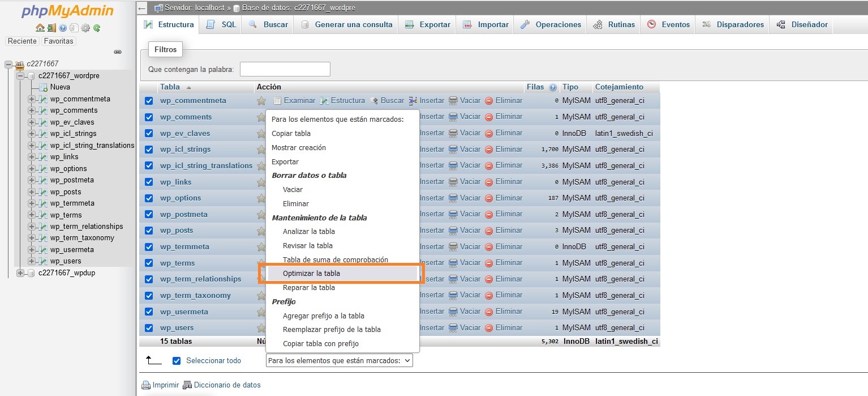Click the green reload navigation icon
The height and width of the screenshot is (396, 868).
97,28
